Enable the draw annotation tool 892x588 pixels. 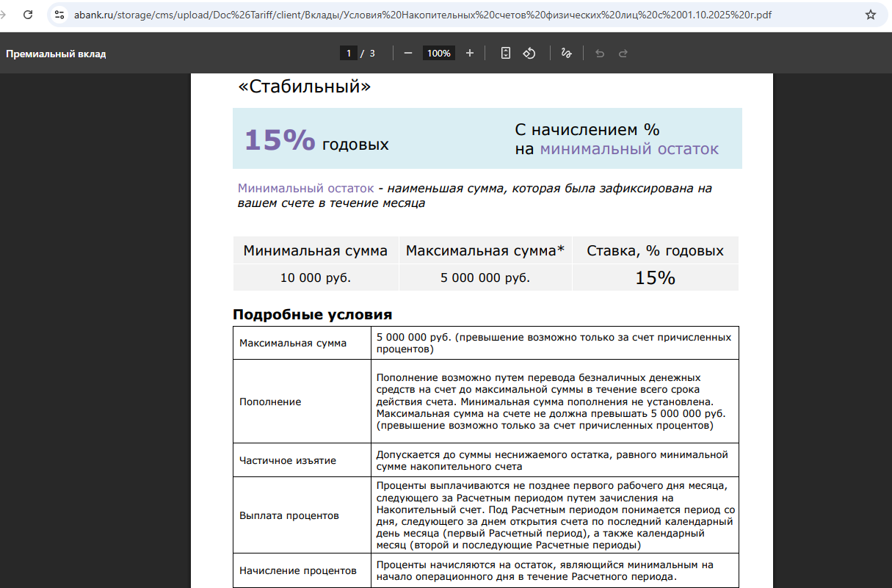point(566,53)
